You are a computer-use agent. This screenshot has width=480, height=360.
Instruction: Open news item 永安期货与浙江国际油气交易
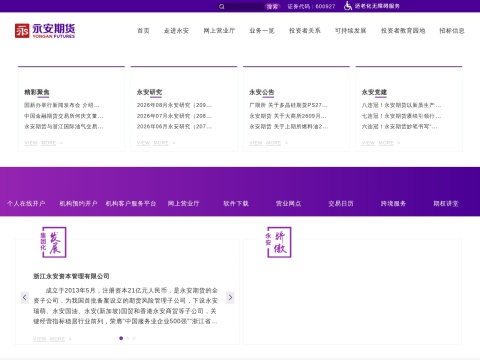click(x=64, y=126)
